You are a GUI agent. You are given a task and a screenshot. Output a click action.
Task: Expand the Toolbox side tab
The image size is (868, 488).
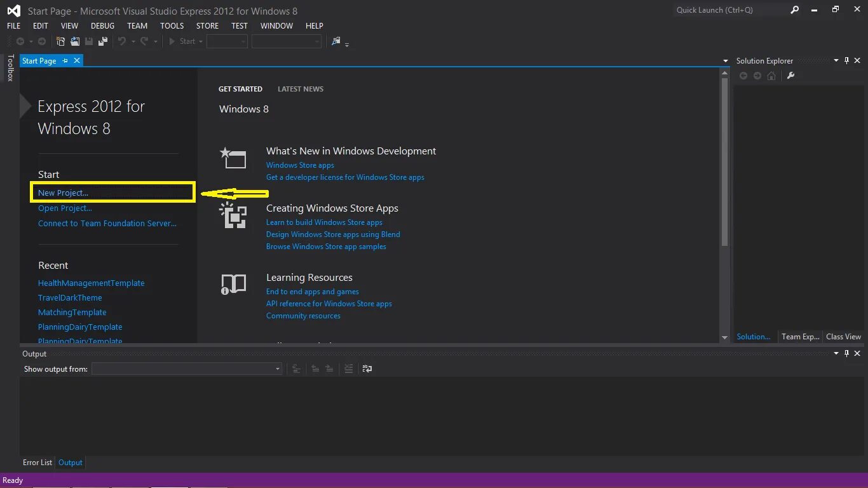coord(10,67)
